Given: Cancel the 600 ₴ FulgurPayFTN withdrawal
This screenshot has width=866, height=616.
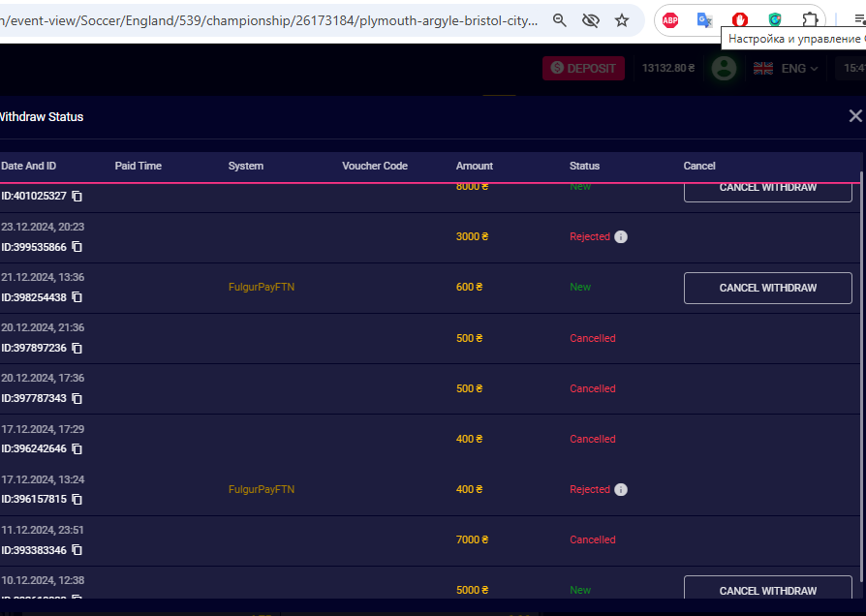Looking at the screenshot, I should click(x=767, y=288).
